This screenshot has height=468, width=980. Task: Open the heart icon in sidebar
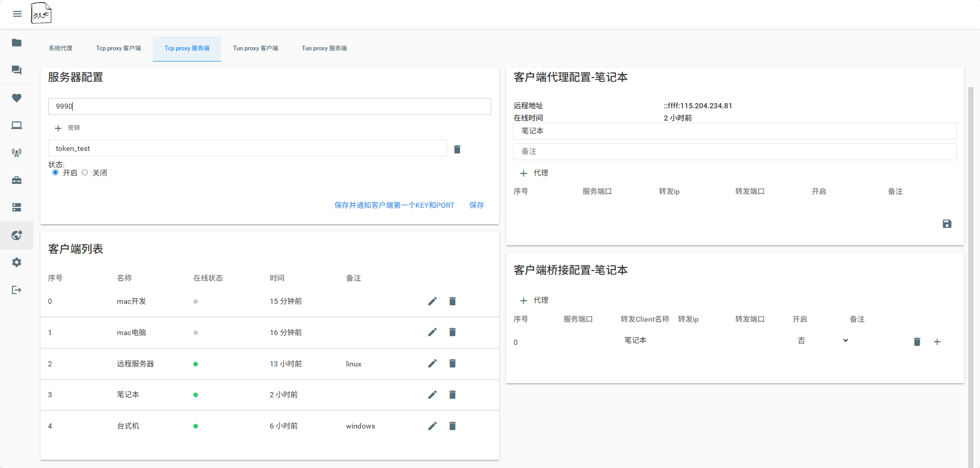pyautogui.click(x=17, y=98)
